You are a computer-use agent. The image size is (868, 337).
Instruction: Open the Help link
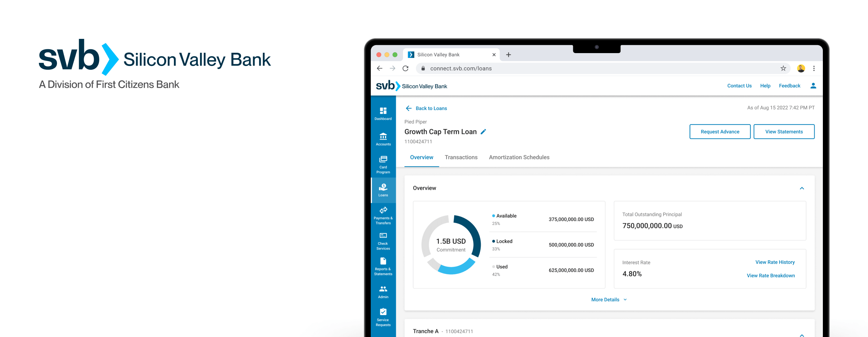click(x=765, y=86)
